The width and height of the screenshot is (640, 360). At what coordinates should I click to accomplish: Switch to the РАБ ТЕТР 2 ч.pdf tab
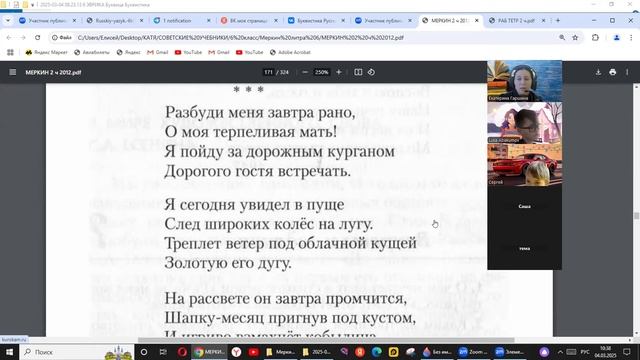517,20
